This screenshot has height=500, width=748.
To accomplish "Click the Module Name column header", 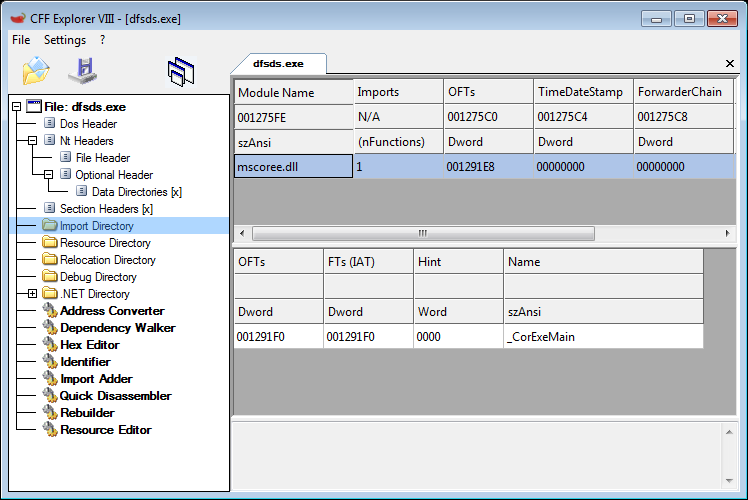I will pyautogui.click(x=294, y=92).
